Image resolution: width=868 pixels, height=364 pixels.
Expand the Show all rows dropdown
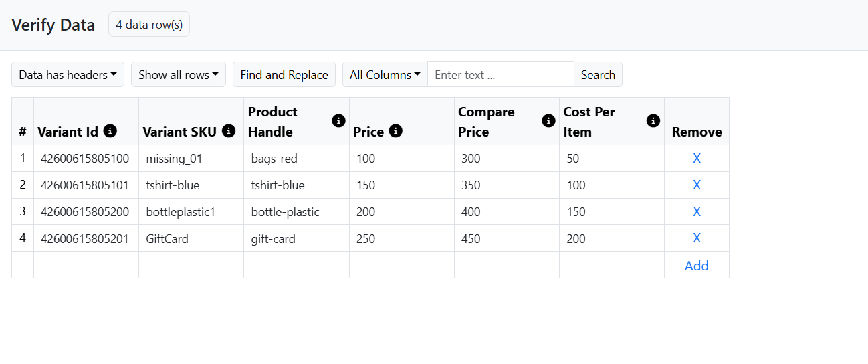click(x=179, y=74)
